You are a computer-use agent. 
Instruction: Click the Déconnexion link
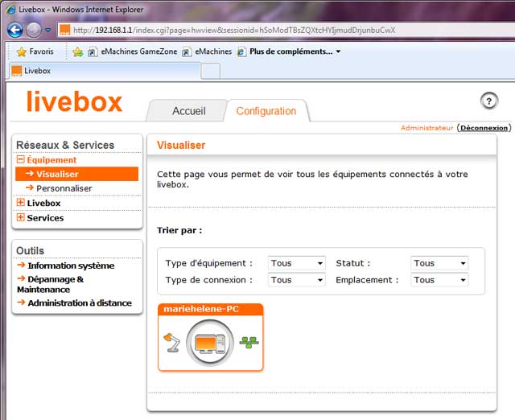tap(484, 128)
